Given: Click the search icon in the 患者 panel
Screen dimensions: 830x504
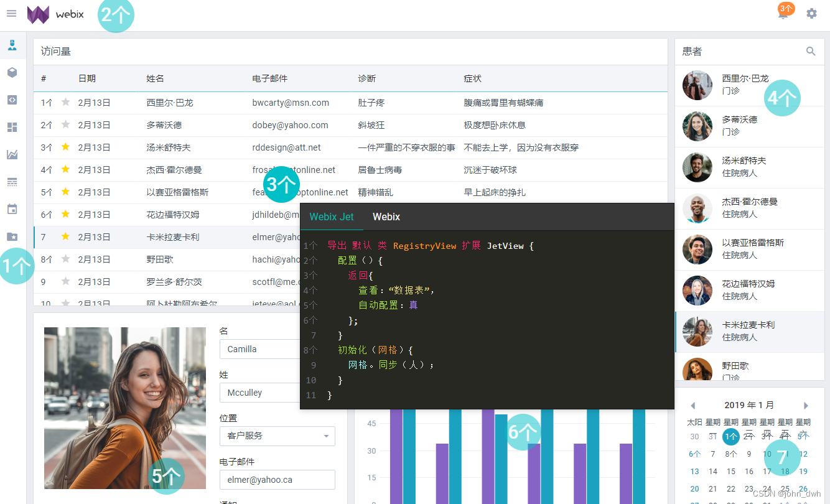Looking at the screenshot, I should [811, 51].
